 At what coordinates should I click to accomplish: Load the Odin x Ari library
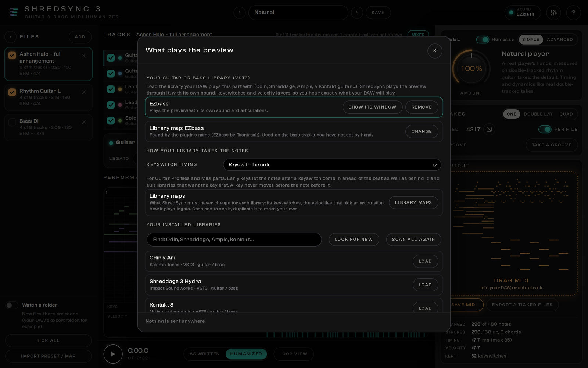tap(425, 261)
